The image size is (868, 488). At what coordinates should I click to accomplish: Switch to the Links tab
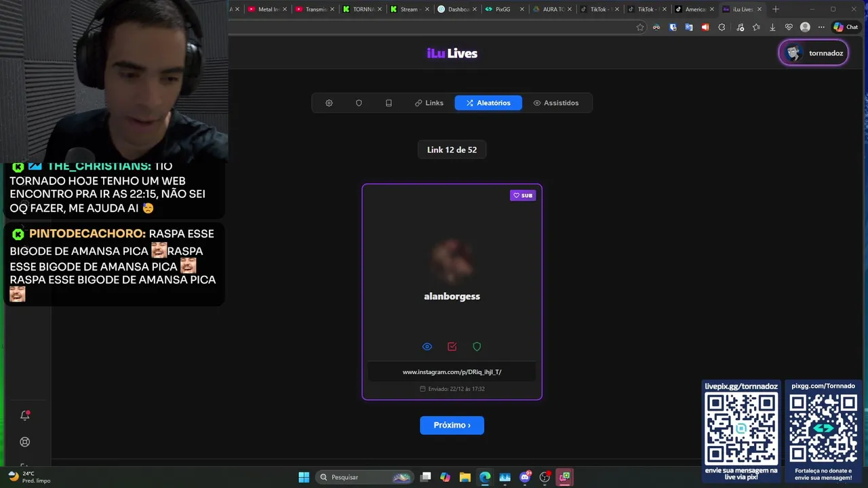[429, 103]
